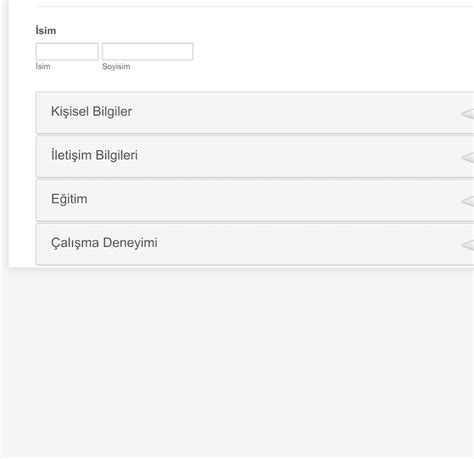
Task: Select the İletişim Bilgileri title text
Action: (x=94, y=155)
